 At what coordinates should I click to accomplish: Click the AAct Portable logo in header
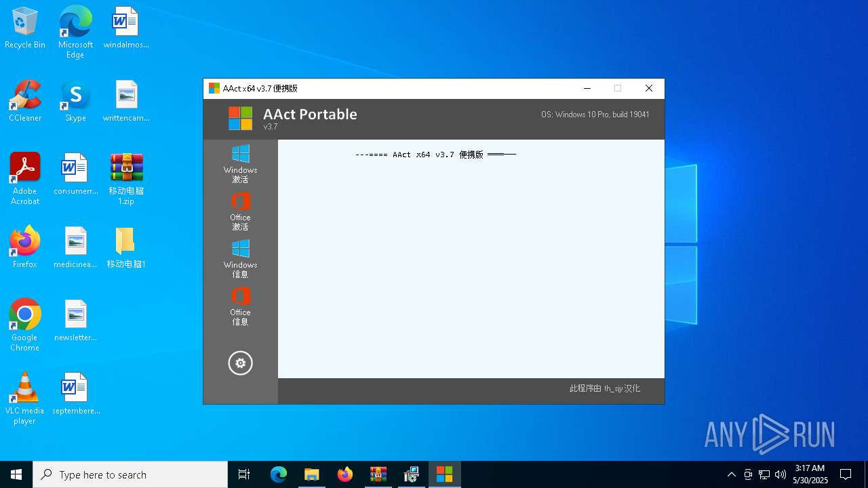(x=240, y=119)
